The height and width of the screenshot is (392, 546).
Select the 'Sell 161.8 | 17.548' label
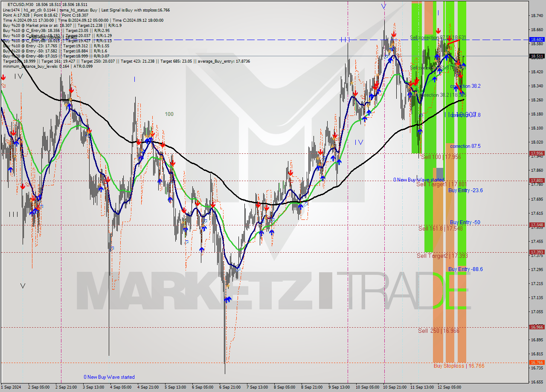coord(441,229)
